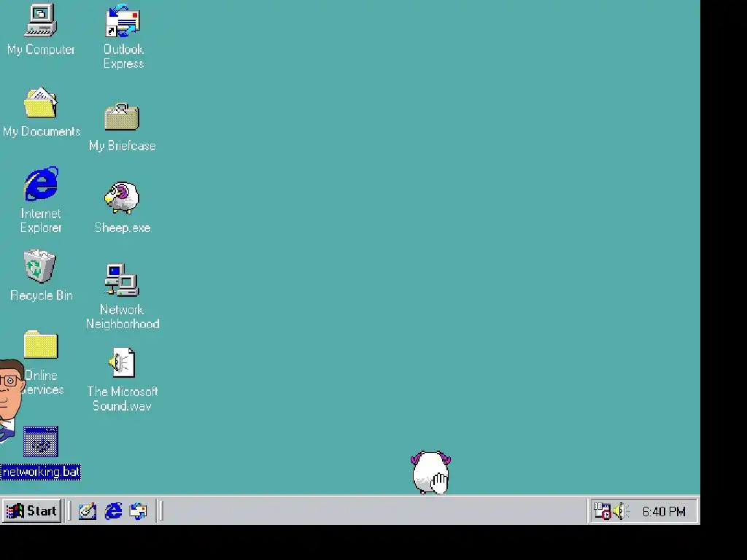Launch Internet Explorer from Quick Launch bar
The height and width of the screenshot is (560, 747).
(113, 511)
